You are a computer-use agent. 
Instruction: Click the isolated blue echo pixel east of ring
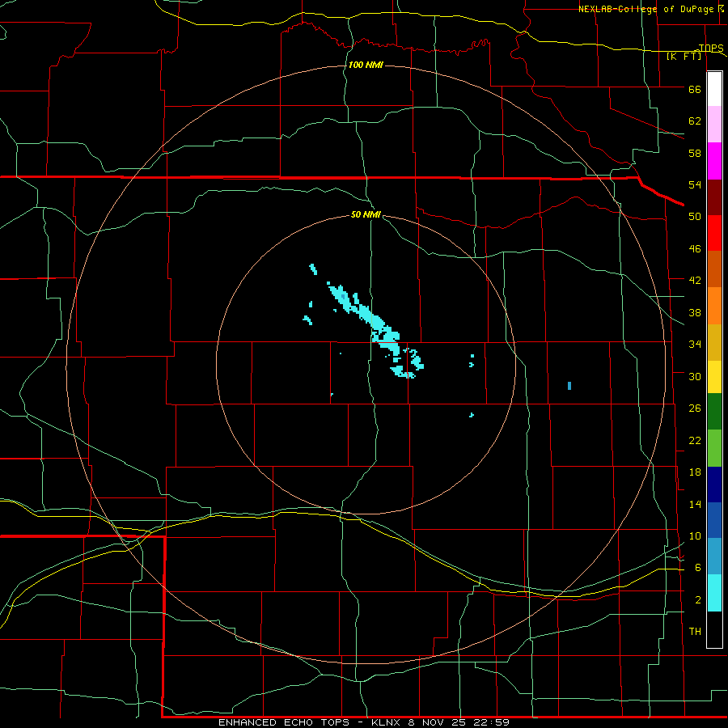click(x=569, y=386)
